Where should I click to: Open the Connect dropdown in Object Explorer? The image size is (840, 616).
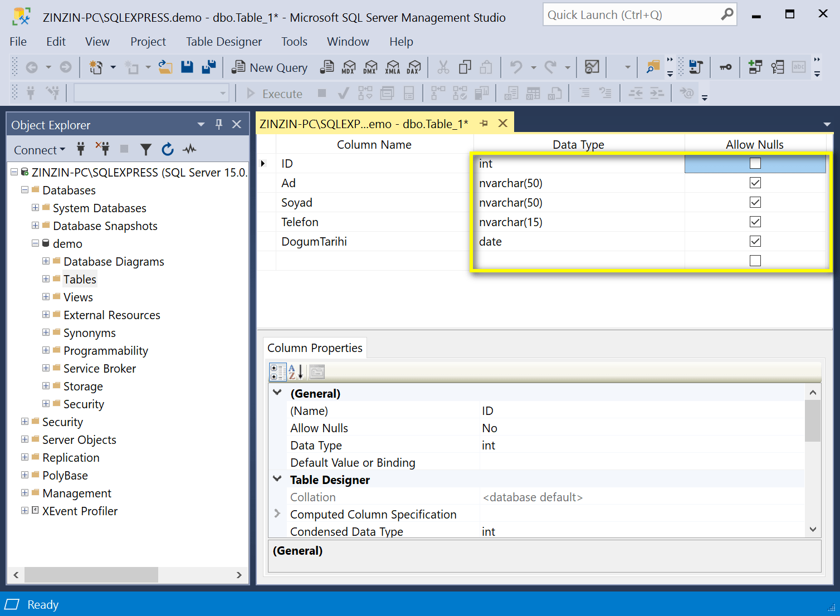pos(40,150)
